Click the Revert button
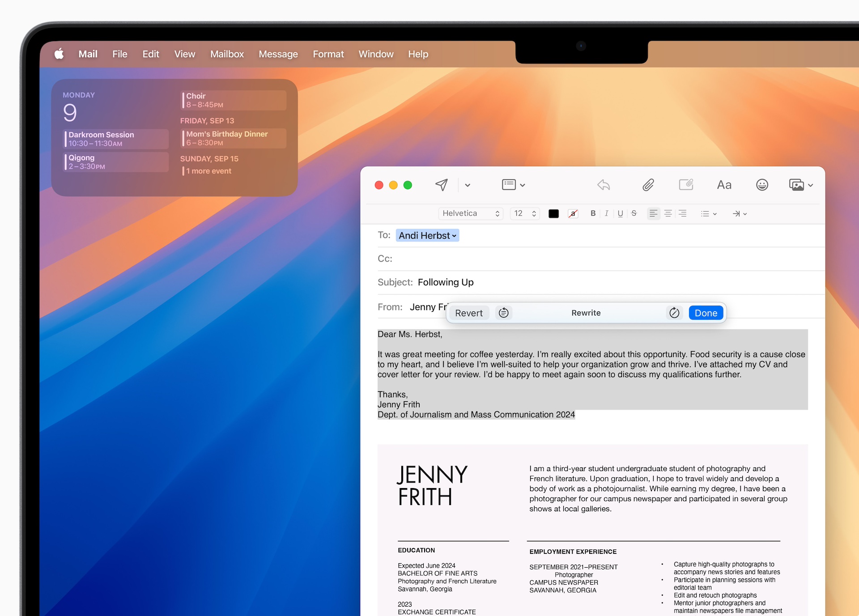This screenshot has height=616, width=859. pos(469,313)
